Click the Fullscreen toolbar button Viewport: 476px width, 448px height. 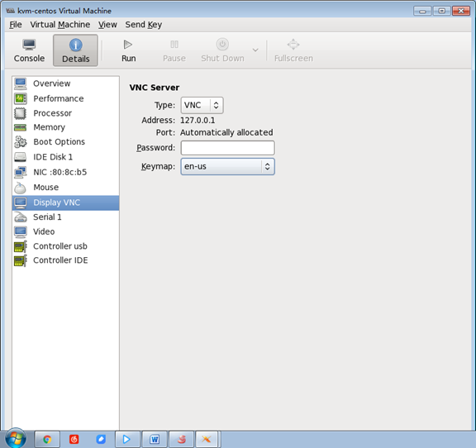[293, 50]
